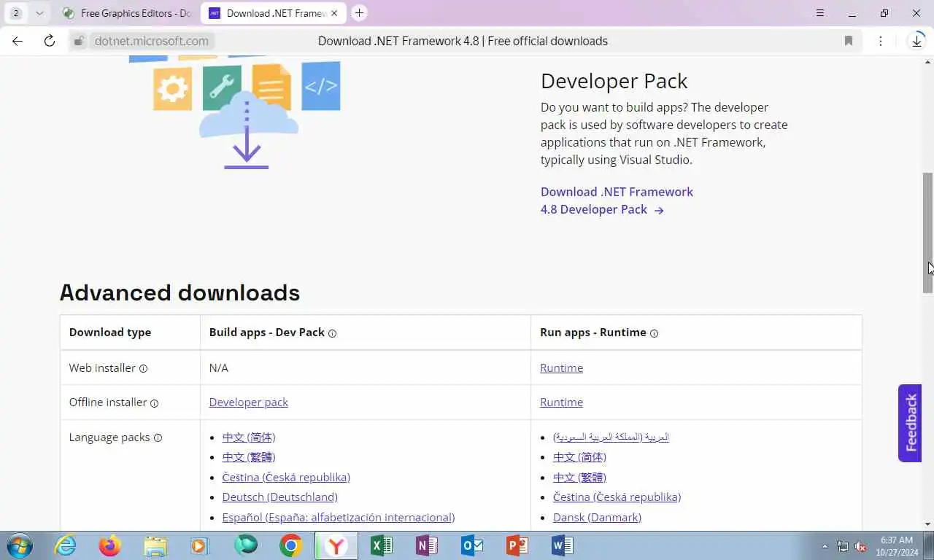Go back using the browser back arrow

18,41
